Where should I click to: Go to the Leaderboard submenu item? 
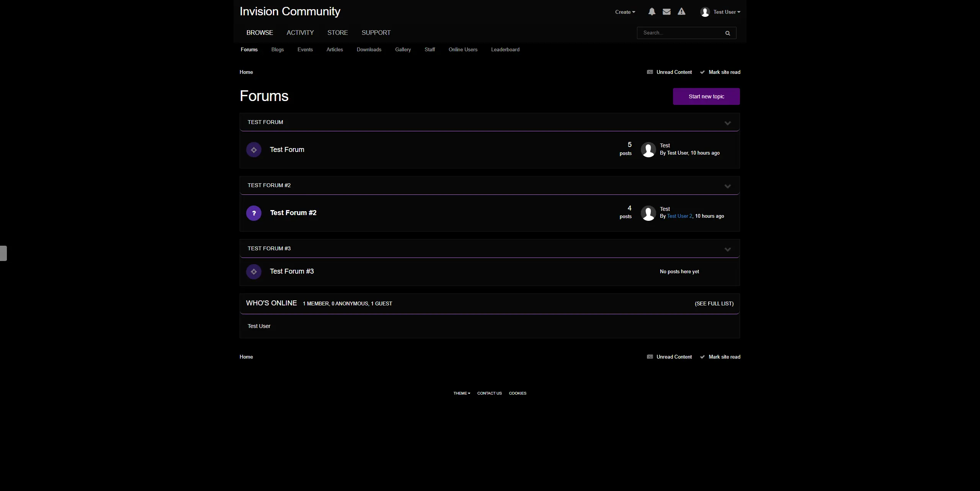tap(505, 49)
